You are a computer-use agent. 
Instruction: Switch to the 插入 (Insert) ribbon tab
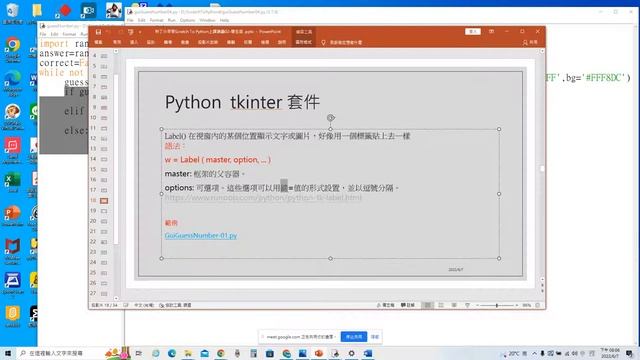[134, 42]
